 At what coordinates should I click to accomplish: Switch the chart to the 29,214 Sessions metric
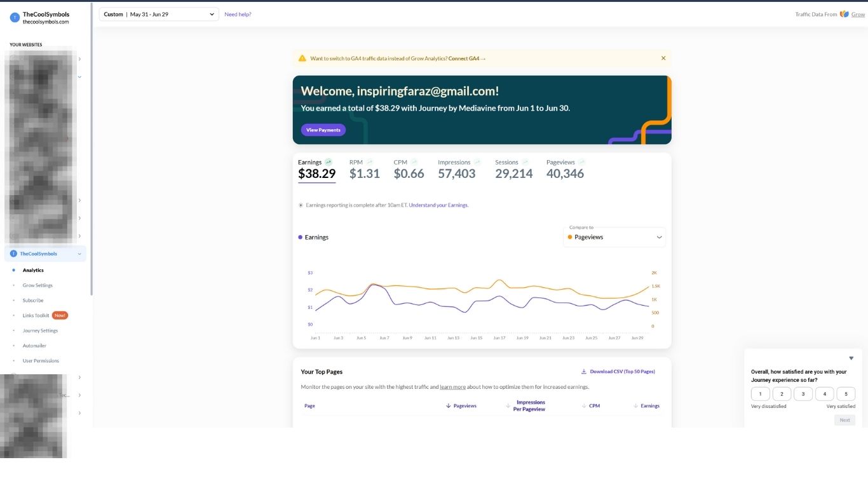tap(513, 173)
